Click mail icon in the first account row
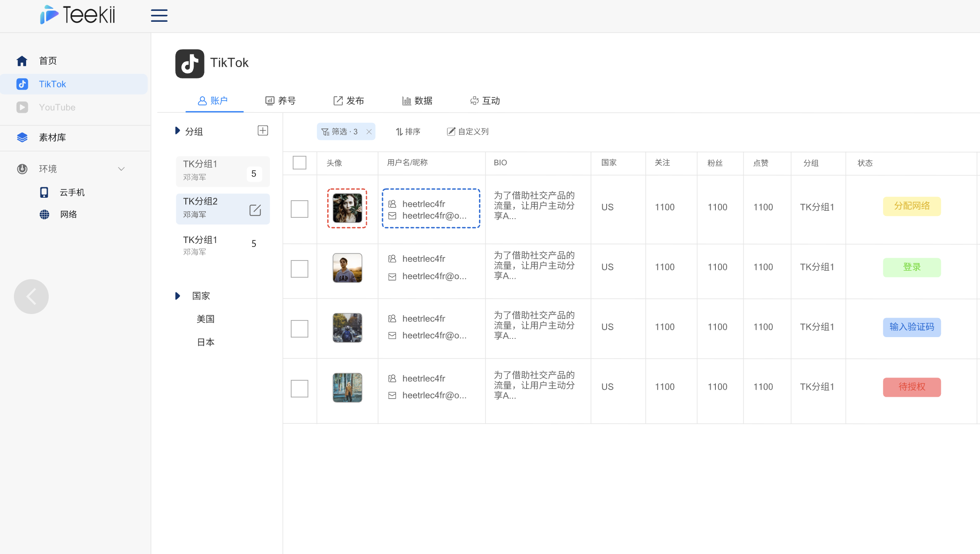This screenshot has height=554, width=980. (x=392, y=216)
